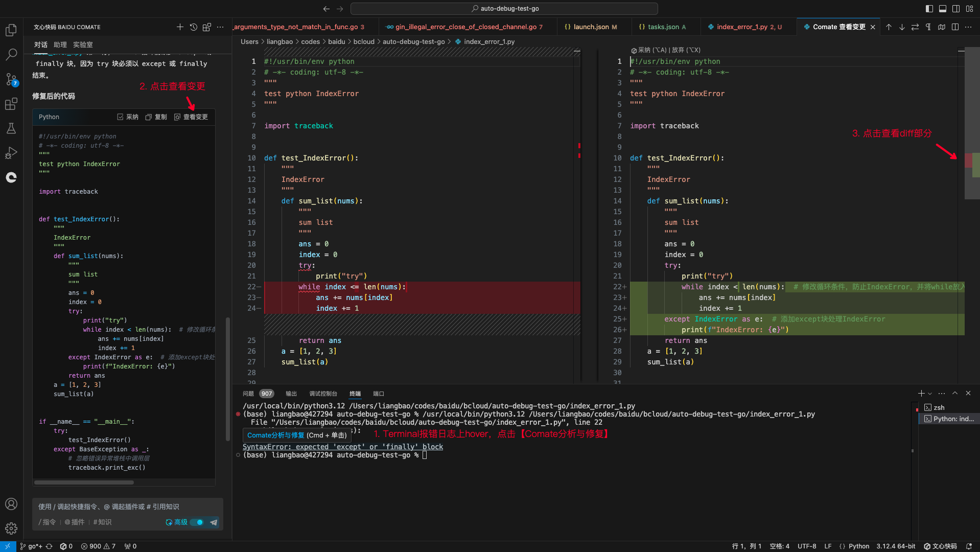
Task: Click the Comate chat input field
Action: pos(127,507)
